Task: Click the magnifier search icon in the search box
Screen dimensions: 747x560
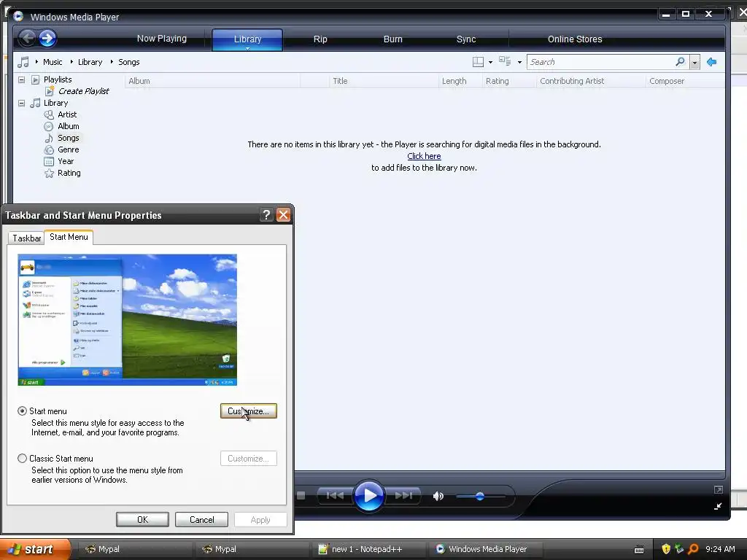Action: pyautogui.click(x=680, y=61)
